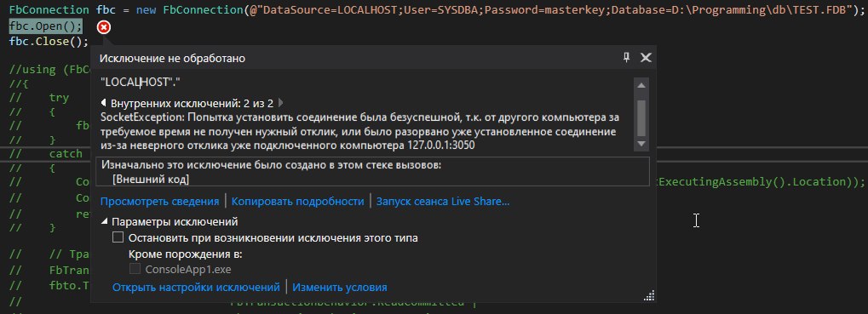The image size is (868, 314).
Task: Click the red exception error icon
Action: point(104,26)
